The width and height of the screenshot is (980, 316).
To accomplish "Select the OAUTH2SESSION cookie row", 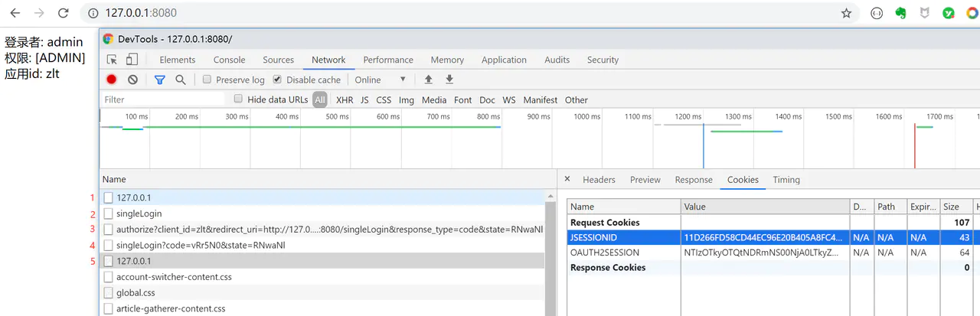I will 773,252.
